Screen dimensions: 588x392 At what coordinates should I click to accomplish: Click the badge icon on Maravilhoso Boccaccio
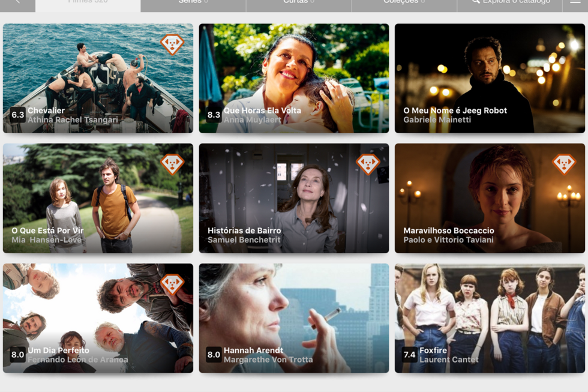(563, 164)
